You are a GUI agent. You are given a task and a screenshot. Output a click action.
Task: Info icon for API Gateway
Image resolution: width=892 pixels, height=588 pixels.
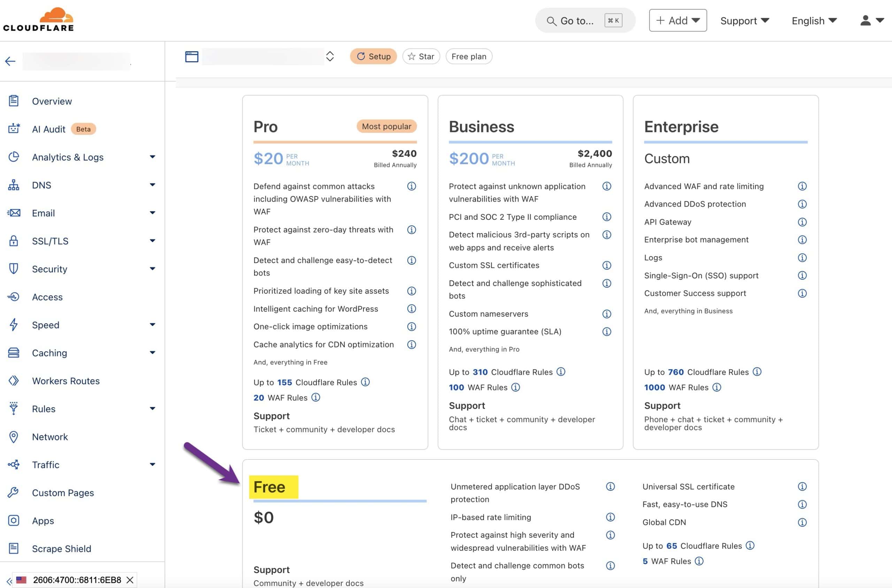point(802,222)
